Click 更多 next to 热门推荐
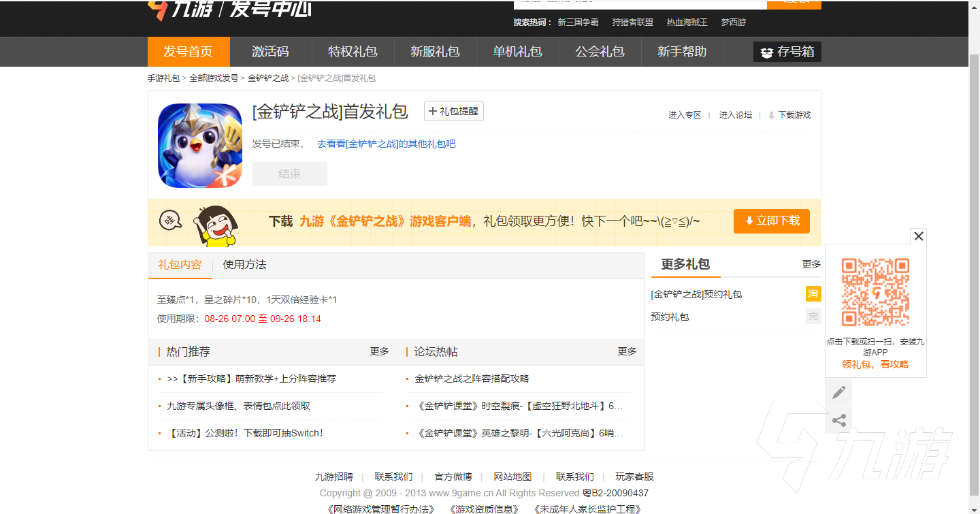The width and height of the screenshot is (980, 514). tap(380, 351)
